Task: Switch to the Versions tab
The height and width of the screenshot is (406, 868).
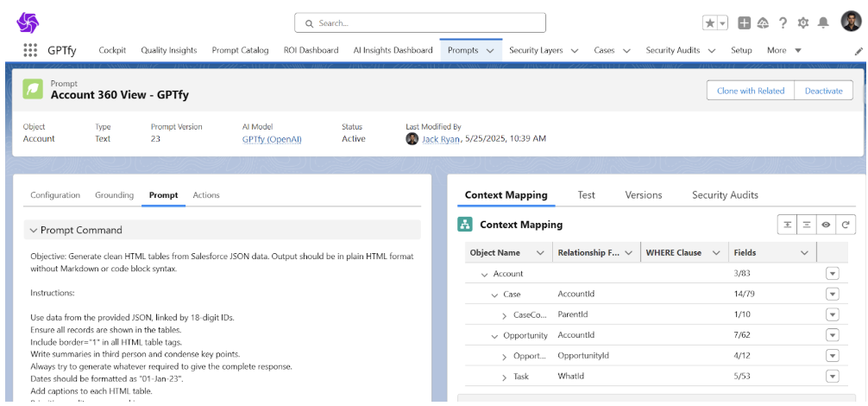Action: [x=644, y=195]
